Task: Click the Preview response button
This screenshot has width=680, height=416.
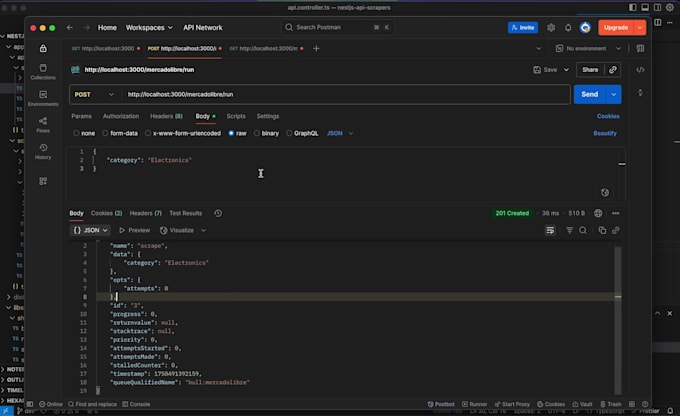Action: [x=134, y=230]
